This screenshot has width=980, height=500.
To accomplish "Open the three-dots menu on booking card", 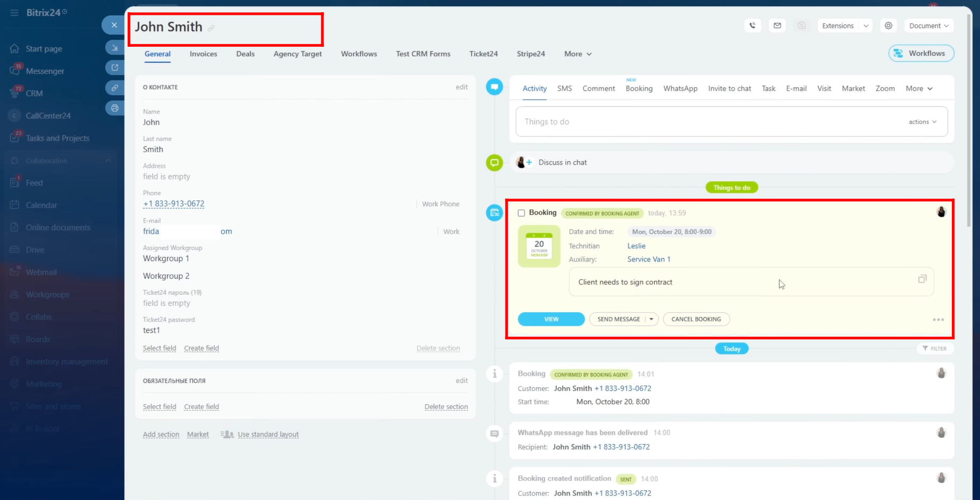I will click(x=938, y=320).
